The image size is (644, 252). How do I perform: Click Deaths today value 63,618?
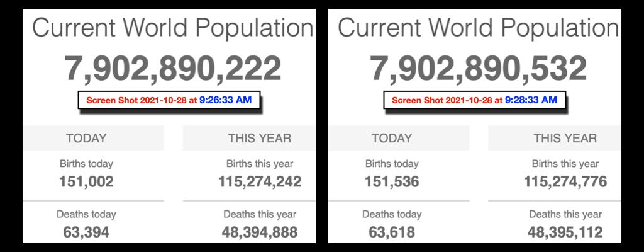point(392,232)
